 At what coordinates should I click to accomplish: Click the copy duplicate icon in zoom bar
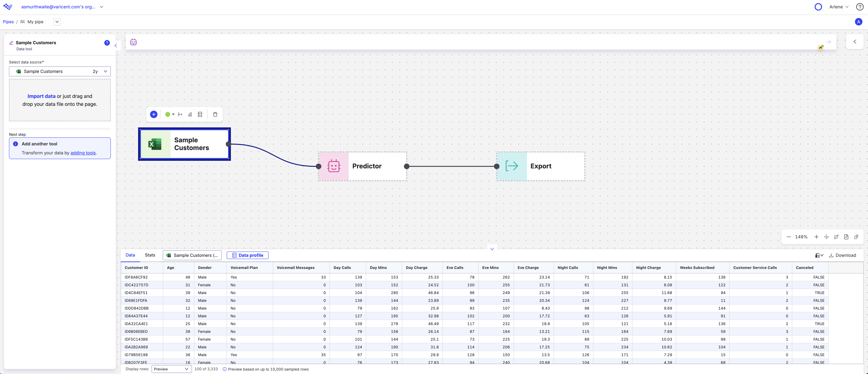(856, 237)
